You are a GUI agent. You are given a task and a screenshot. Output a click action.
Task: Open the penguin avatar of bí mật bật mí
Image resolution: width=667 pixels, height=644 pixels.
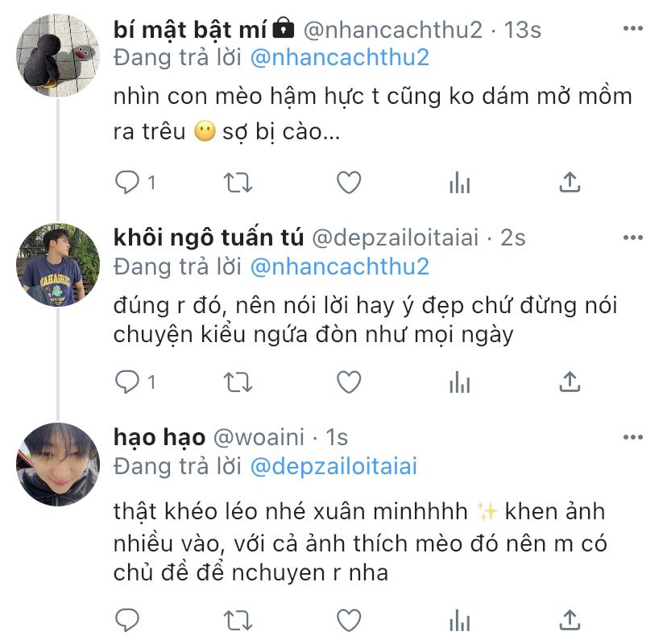58,56
